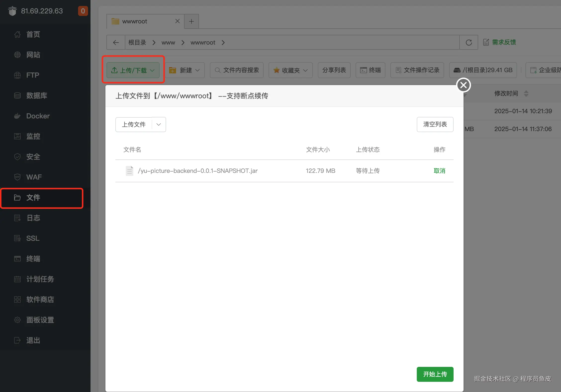Image resolution: width=561 pixels, height=392 pixels.
Task: Expand the upload file dropdown arrow
Action: pos(159,124)
